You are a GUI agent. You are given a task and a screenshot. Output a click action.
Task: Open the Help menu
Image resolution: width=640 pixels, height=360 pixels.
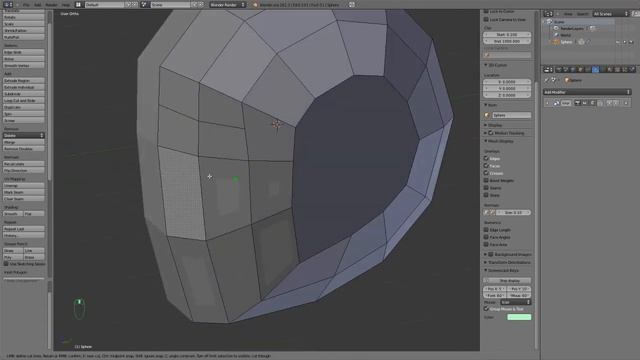[x=66, y=4]
